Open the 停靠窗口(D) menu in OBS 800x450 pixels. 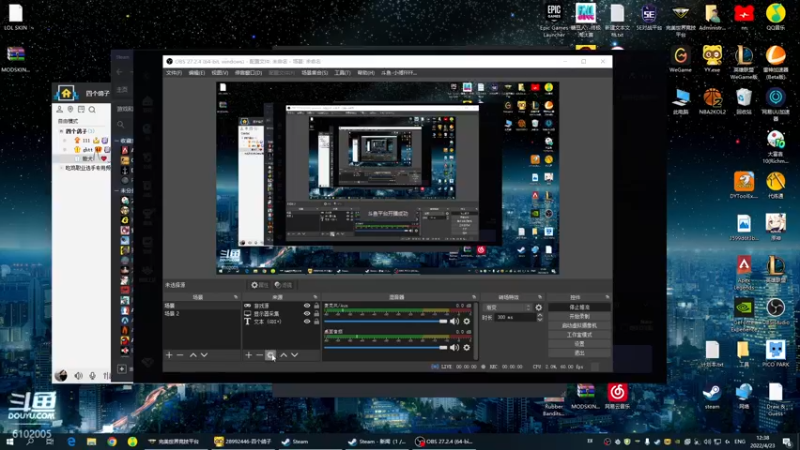[248, 73]
